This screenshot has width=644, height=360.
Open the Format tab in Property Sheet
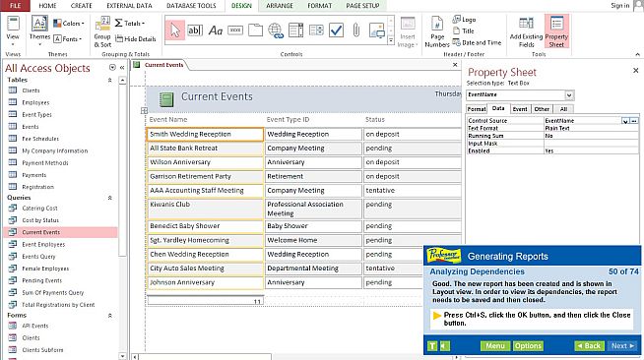coord(477,109)
